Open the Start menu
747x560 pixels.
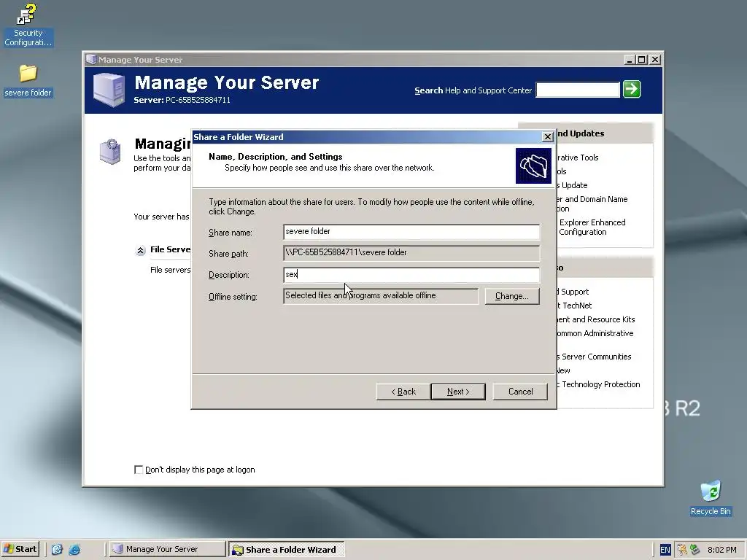(x=20, y=549)
